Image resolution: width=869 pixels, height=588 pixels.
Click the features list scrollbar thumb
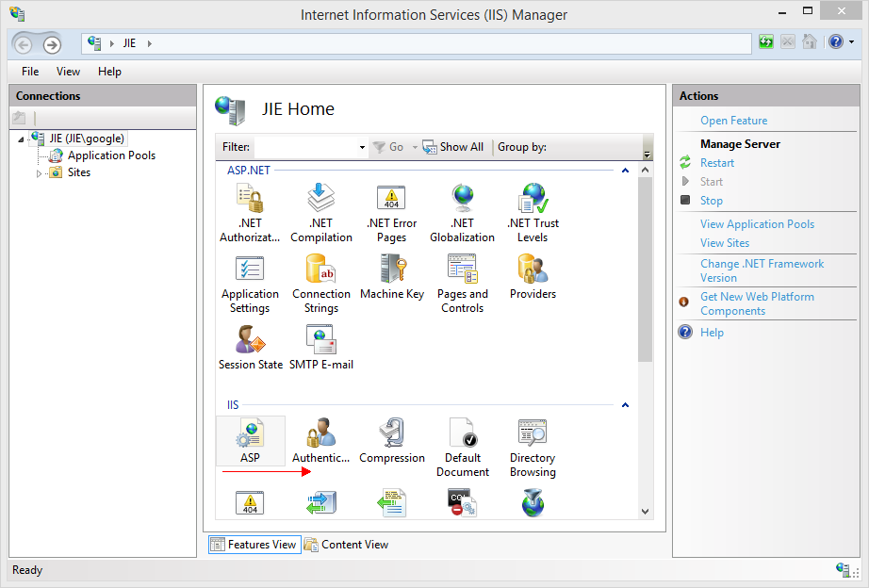point(645,269)
